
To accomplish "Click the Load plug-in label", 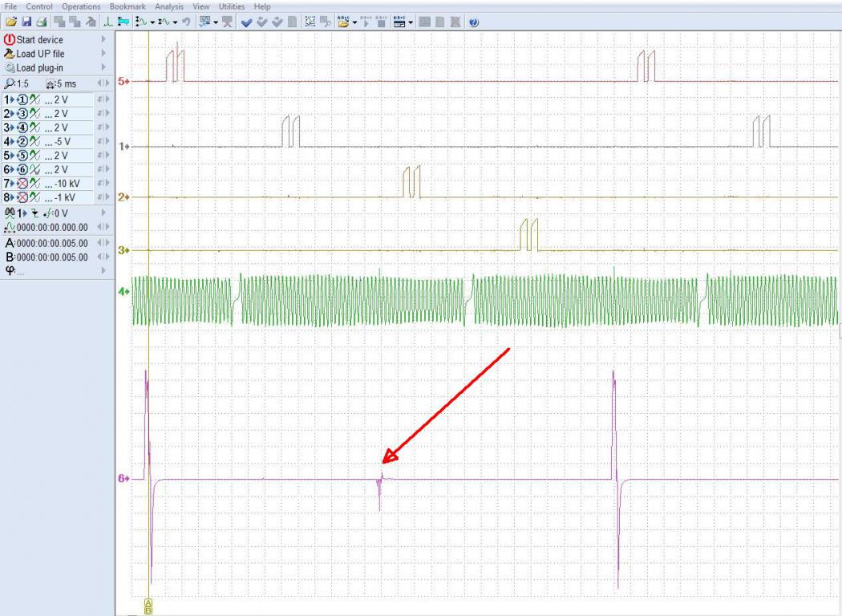I will (x=40, y=67).
